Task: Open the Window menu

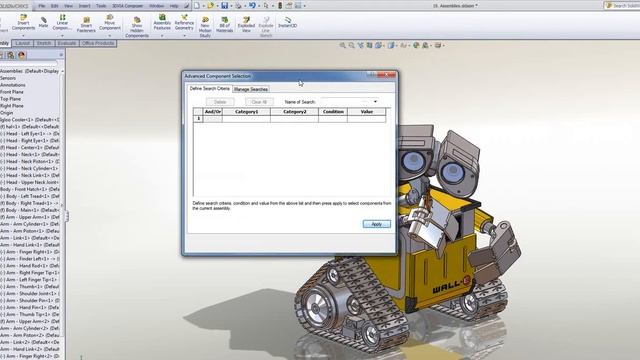Action: (x=156, y=6)
